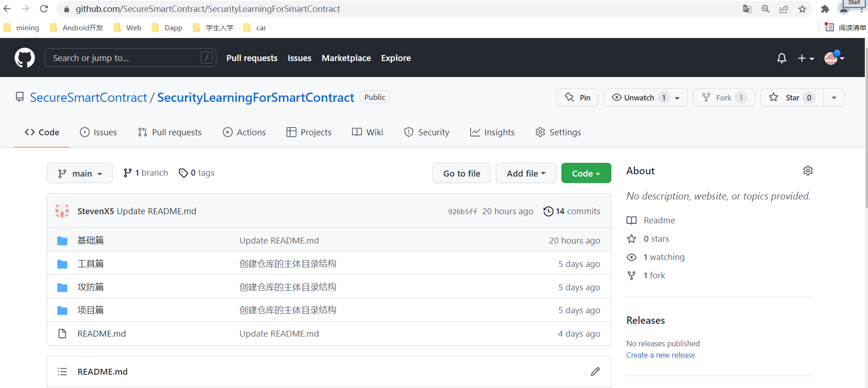Screen dimensions: 868x388
Task: Open the SecureSmartContract owner link
Action: point(88,97)
